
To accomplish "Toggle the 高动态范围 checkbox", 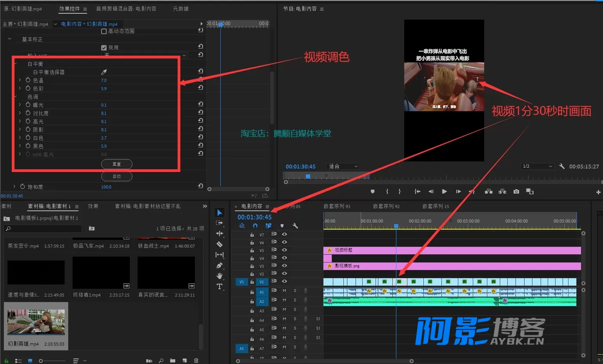I will 104,31.
